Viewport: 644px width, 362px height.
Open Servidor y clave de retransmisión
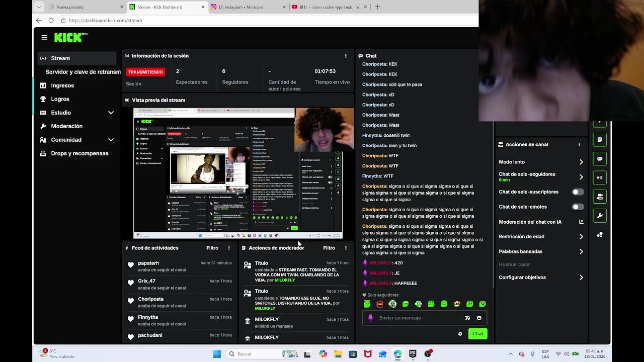click(x=83, y=72)
